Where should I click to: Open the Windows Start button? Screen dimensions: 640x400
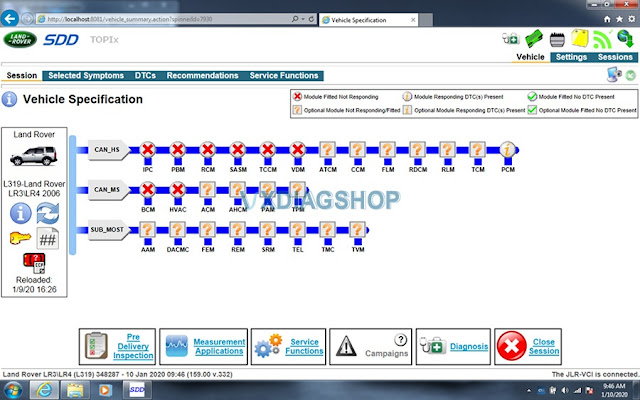click(x=12, y=390)
